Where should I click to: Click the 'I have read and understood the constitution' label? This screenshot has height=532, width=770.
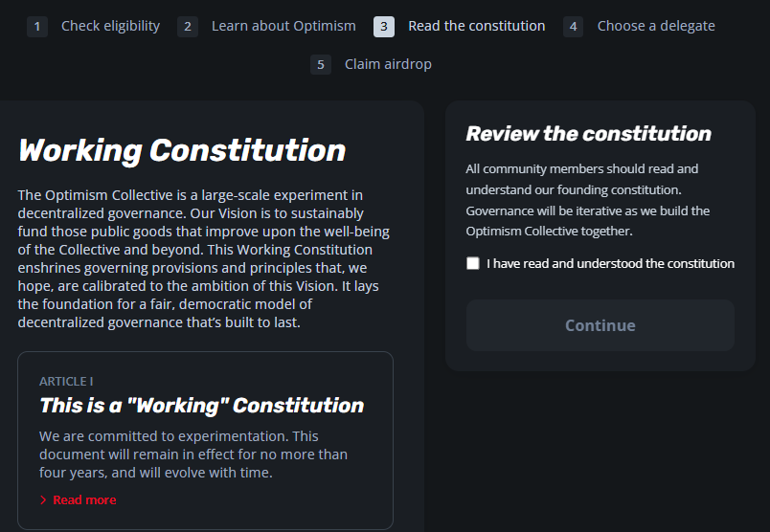[x=610, y=263]
